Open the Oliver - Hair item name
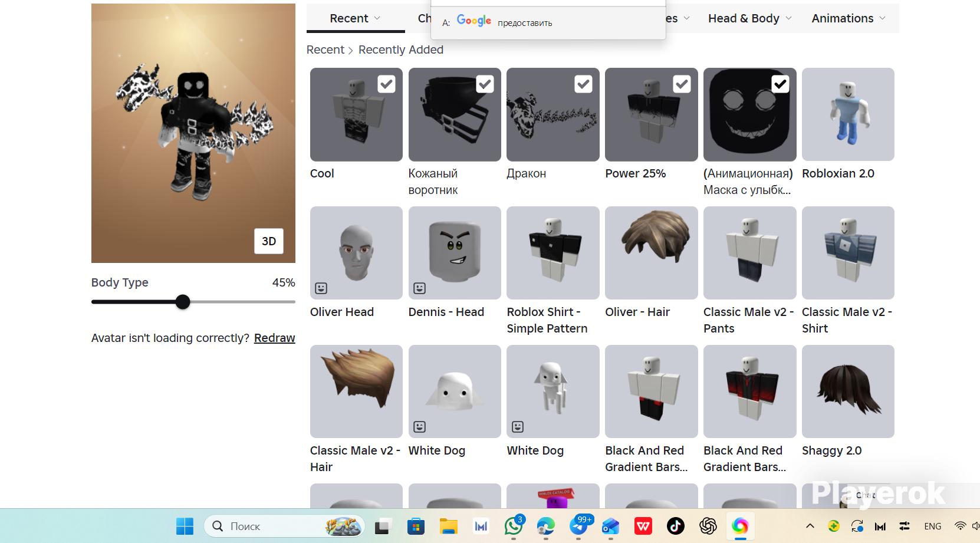 click(x=637, y=312)
